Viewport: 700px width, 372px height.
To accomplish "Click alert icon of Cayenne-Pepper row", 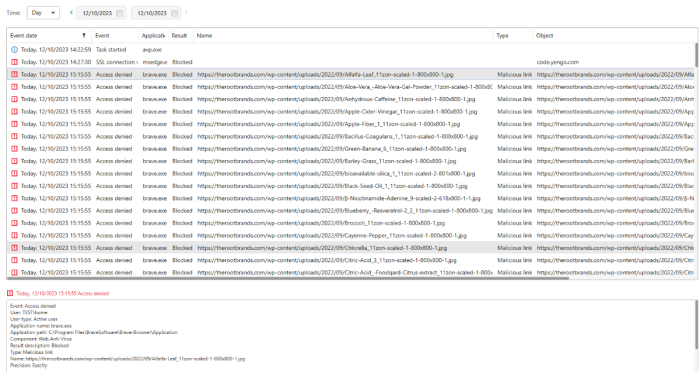I will [x=14, y=235].
